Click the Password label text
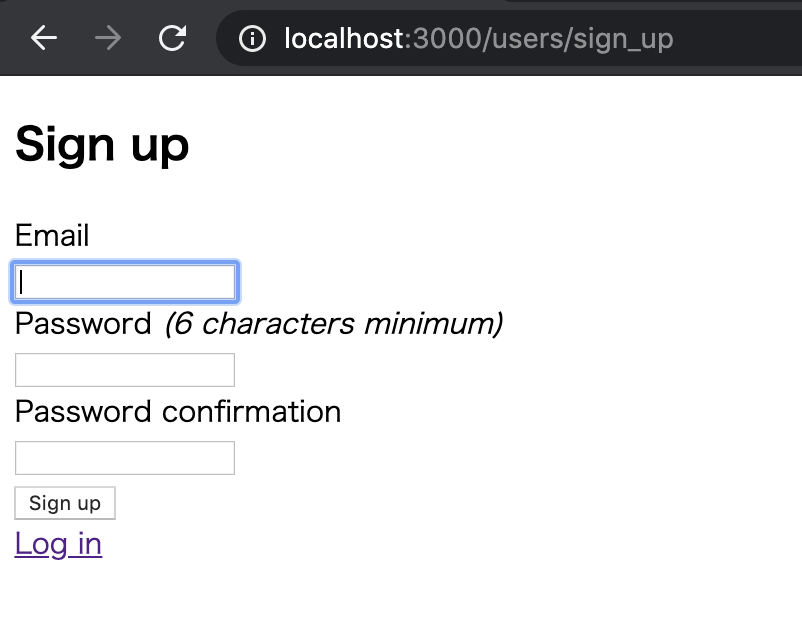Screen dimensions: 802x644 pyautogui.click(x=83, y=324)
